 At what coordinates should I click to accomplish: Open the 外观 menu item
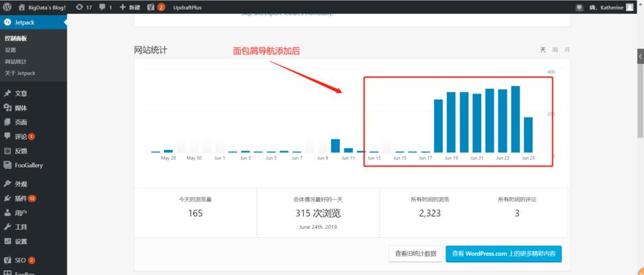21,184
